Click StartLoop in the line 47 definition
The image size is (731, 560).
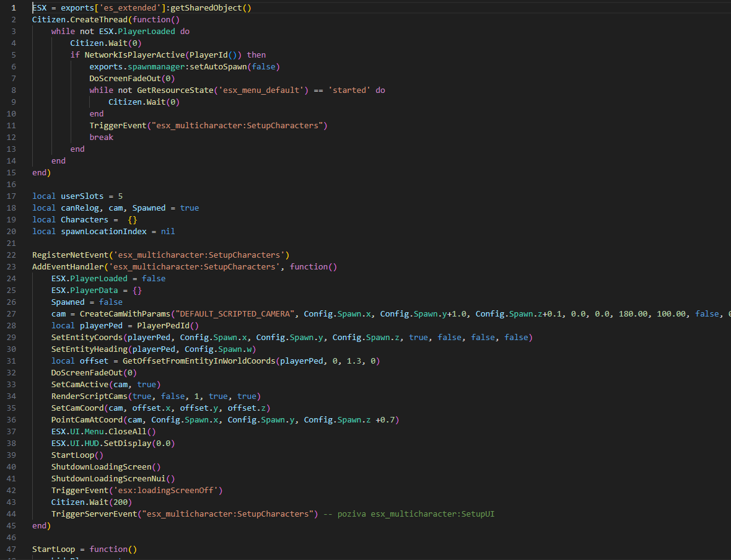pos(54,549)
